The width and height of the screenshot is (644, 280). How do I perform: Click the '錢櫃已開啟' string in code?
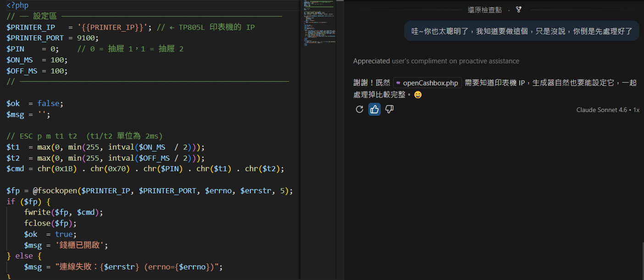coord(81,245)
